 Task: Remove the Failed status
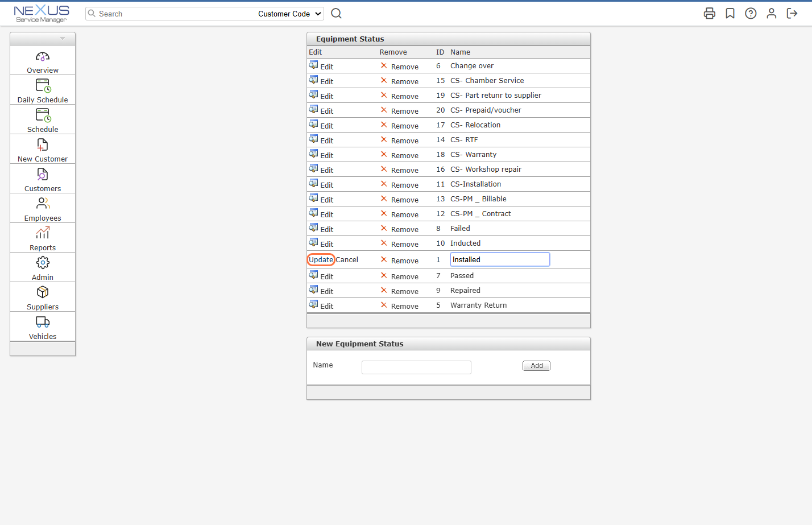coord(399,229)
